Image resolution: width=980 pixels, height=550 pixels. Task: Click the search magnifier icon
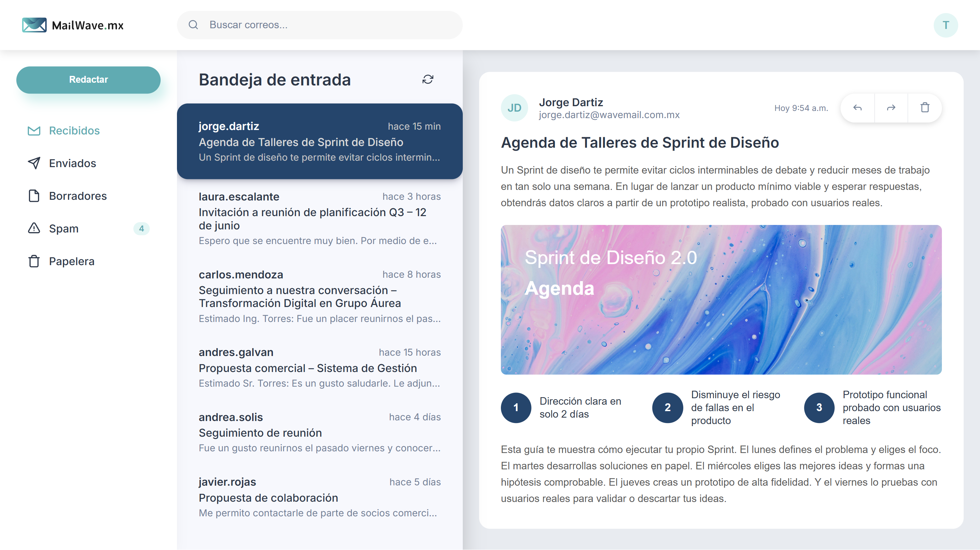194,25
